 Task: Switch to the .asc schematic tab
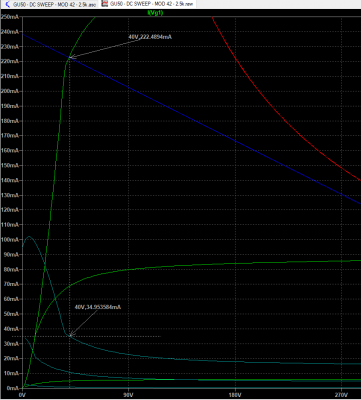pyautogui.click(x=50, y=4)
